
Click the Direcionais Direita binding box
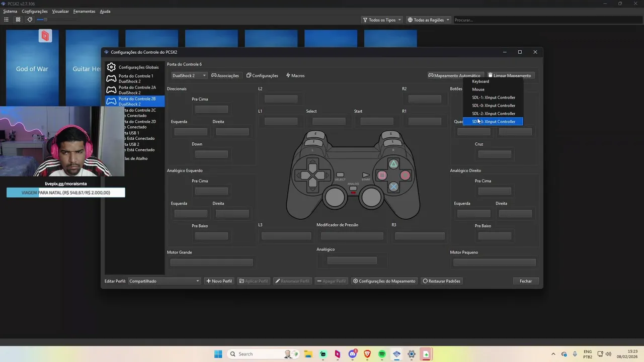click(x=232, y=132)
